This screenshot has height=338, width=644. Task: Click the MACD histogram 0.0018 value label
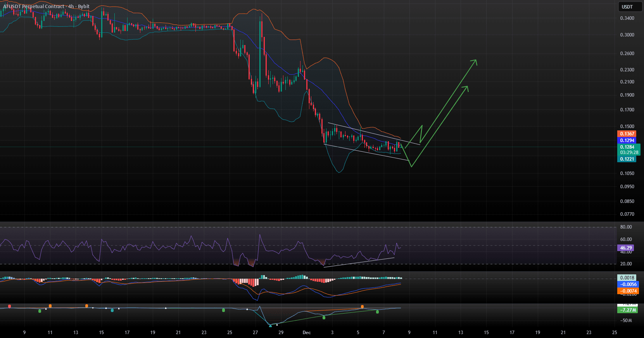627,278
